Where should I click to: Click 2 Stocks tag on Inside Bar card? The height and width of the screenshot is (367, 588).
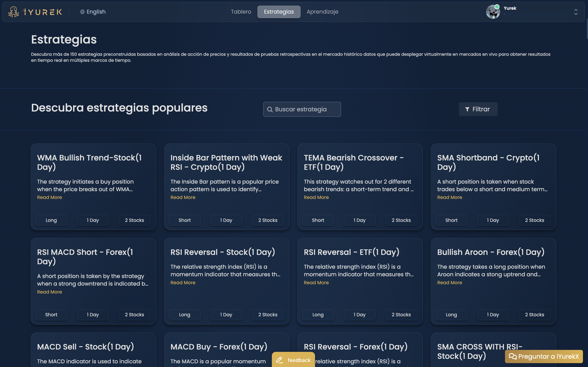click(268, 220)
